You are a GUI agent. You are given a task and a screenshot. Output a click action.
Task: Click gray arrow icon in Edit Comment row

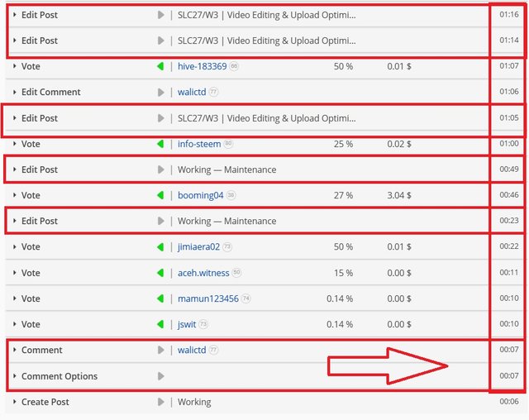coord(160,92)
